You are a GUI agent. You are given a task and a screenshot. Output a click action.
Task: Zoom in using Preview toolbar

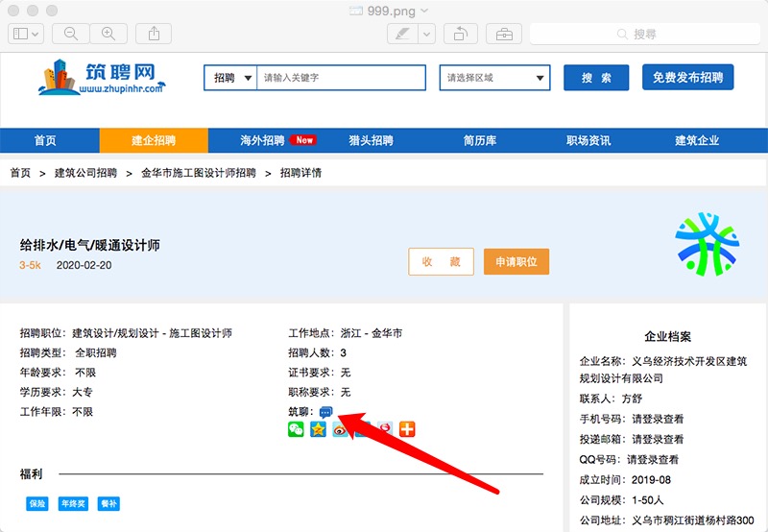[x=108, y=34]
